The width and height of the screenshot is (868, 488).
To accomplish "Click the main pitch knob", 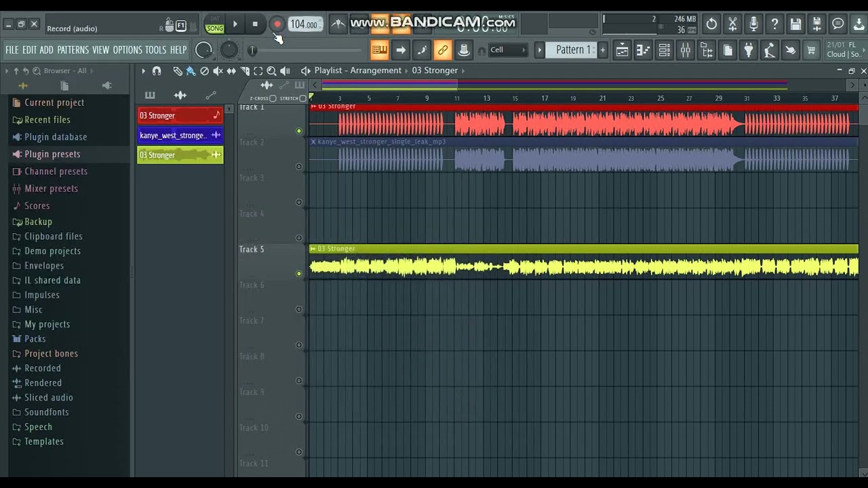I will 229,49.
